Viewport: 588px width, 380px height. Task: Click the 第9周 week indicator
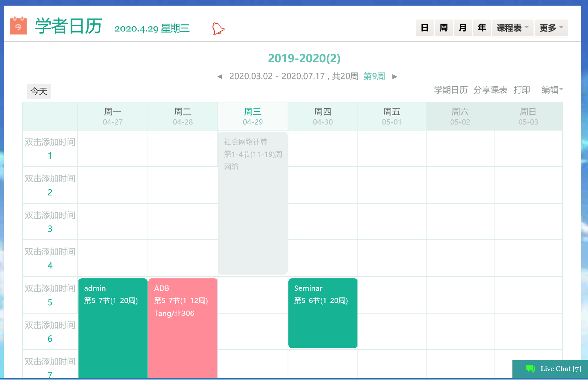pos(374,77)
